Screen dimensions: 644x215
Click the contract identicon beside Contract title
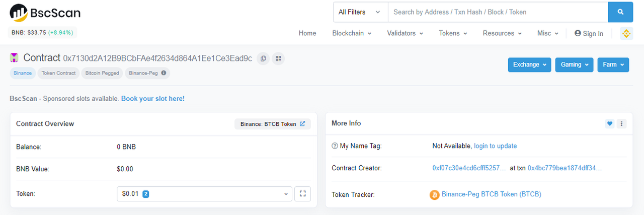point(14,58)
